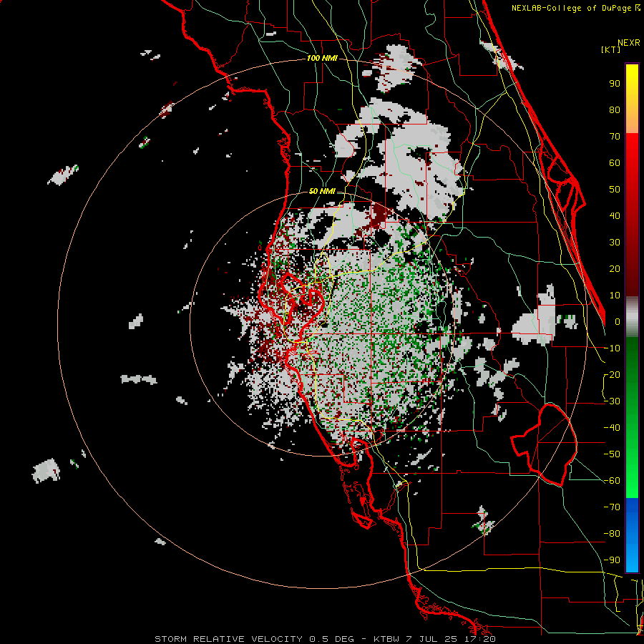644x644 pixels.
Task: Click the 70 value on the velocity scale
Action: click(x=615, y=137)
